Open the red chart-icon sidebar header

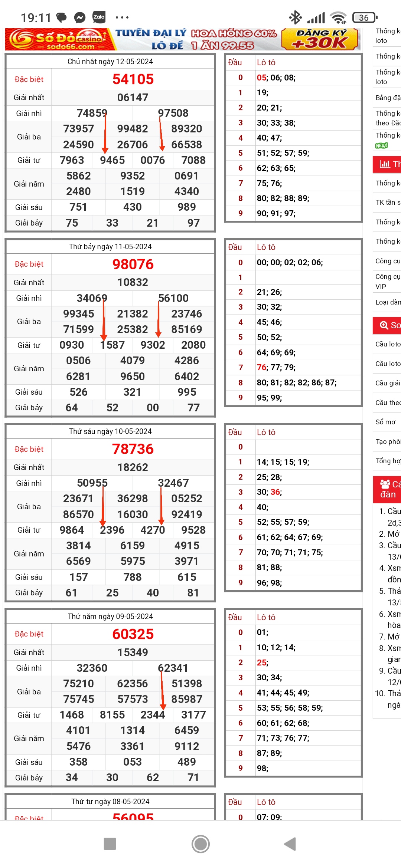387,164
